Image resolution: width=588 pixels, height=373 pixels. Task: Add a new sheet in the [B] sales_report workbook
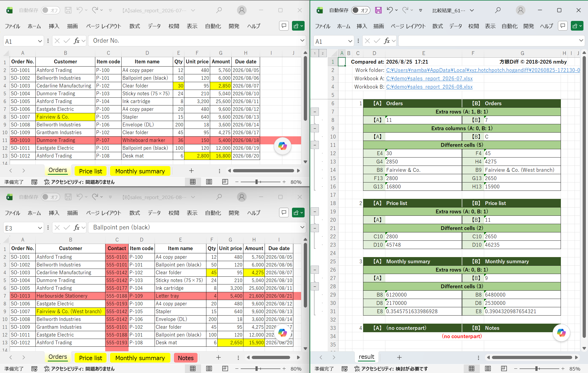(x=218, y=357)
